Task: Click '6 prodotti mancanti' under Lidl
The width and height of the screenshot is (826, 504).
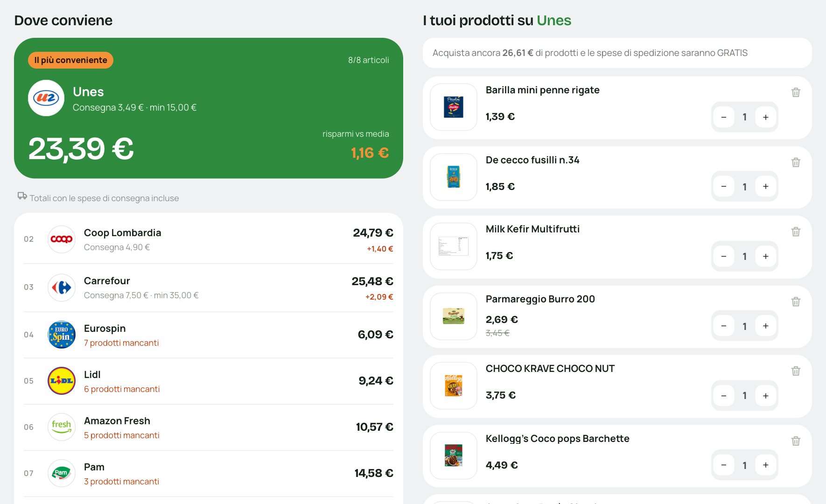Action: pos(122,389)
